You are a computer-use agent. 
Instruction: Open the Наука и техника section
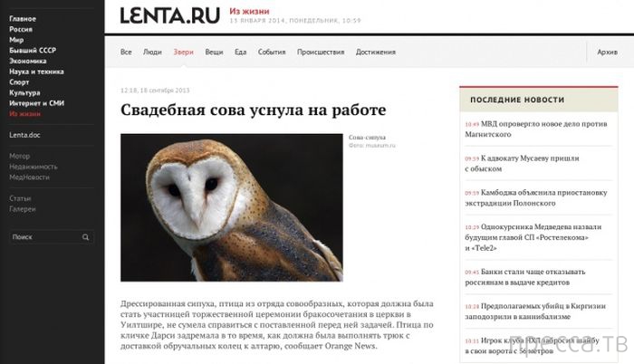(x=36, y=71)
